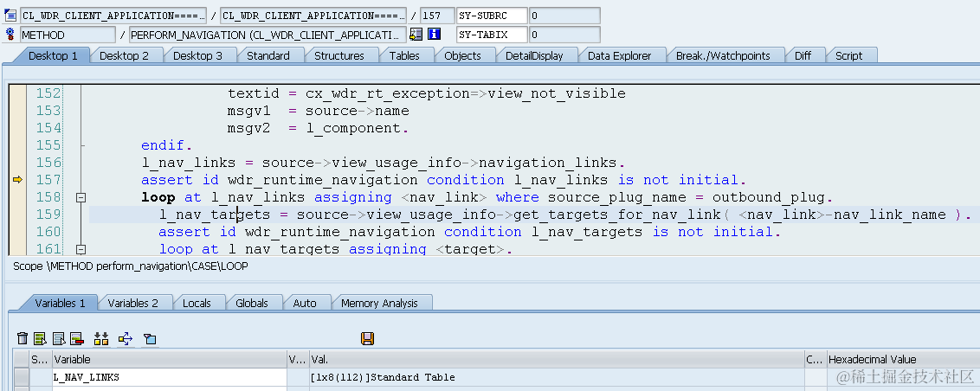Image resolution: width=980 pixels, height=391 pixels.
Task: Click the Val. column header
Action: pos(557,359)
